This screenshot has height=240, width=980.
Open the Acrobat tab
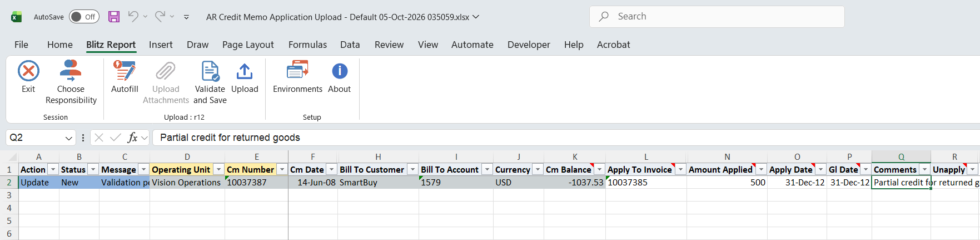614,45
